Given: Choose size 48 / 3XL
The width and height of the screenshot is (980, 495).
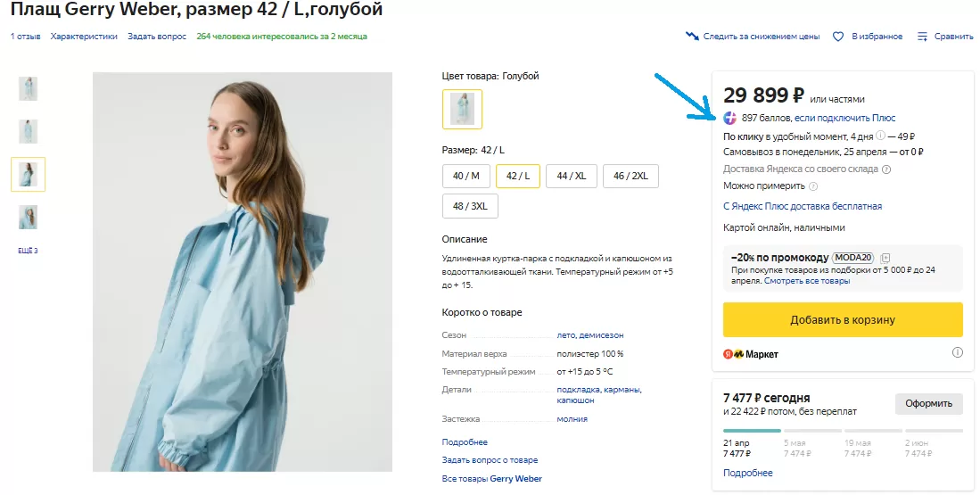Looking at the screenshot, I should (470, 206).
